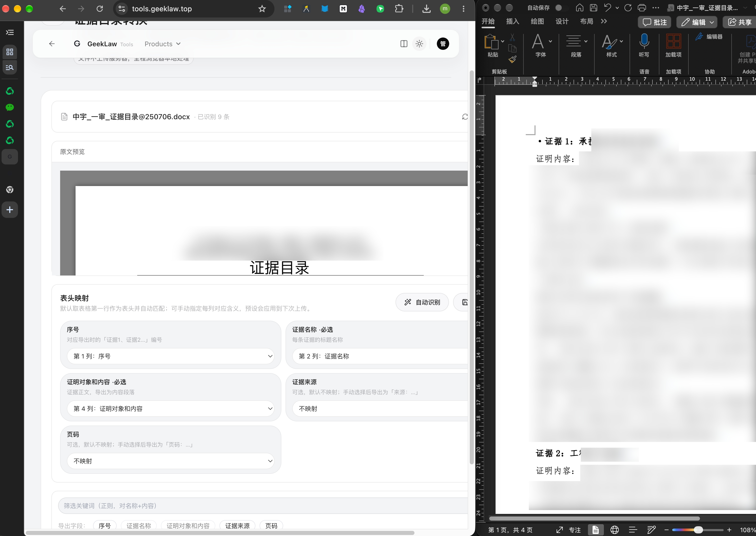Open the 编辑 mode dropdown in Word
The width and height of the screenshot is (756, 536).
pos(697,22)
